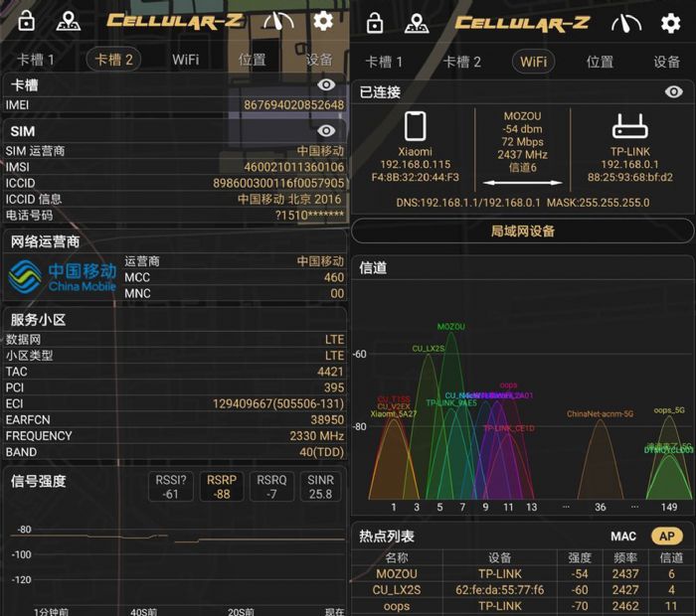
Task: Tap the IMEI number value
Action: (294, 105)
